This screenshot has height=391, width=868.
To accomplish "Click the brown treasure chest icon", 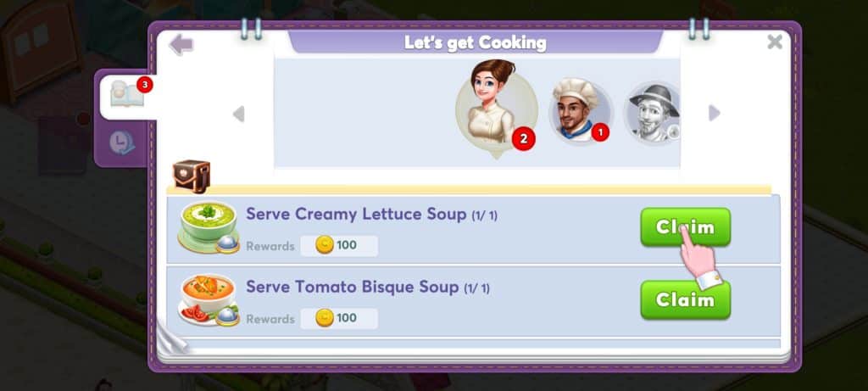I will 192,176.
